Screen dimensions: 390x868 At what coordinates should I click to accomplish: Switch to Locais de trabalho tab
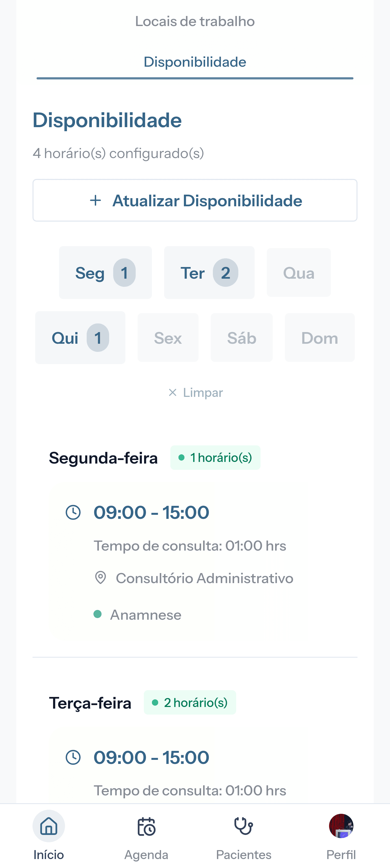[x=195, y=21]
